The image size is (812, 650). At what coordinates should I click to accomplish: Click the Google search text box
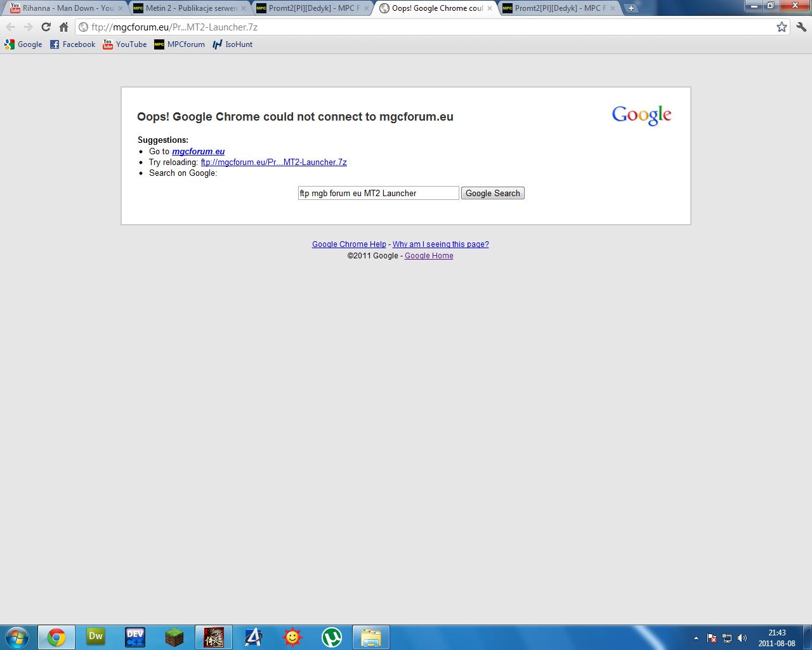tap(378, 193)
